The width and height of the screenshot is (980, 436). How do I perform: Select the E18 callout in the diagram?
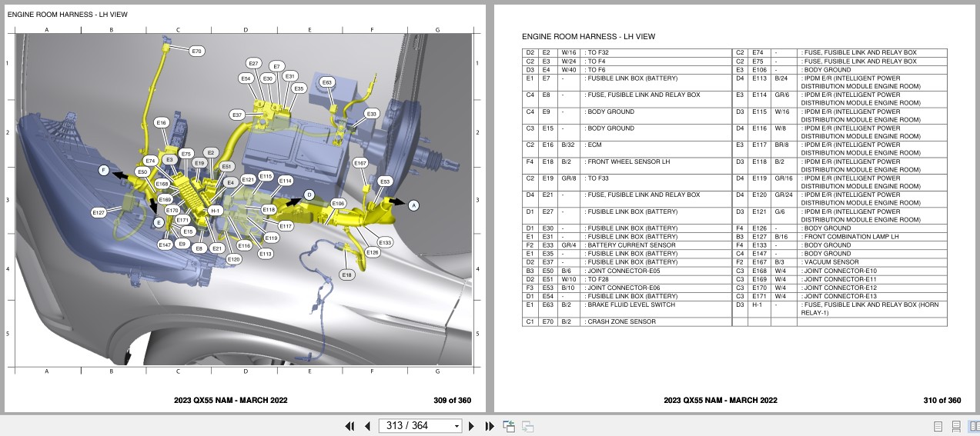346,275
